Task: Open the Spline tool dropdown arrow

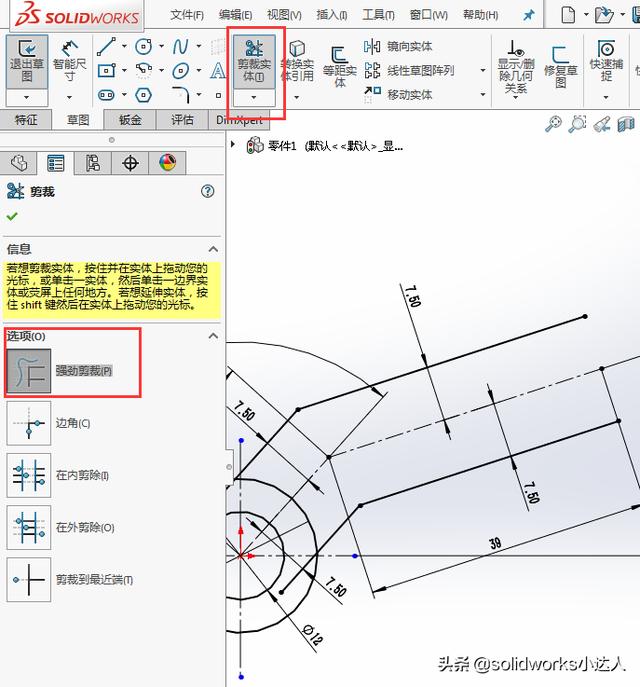Action: point(198,46)
